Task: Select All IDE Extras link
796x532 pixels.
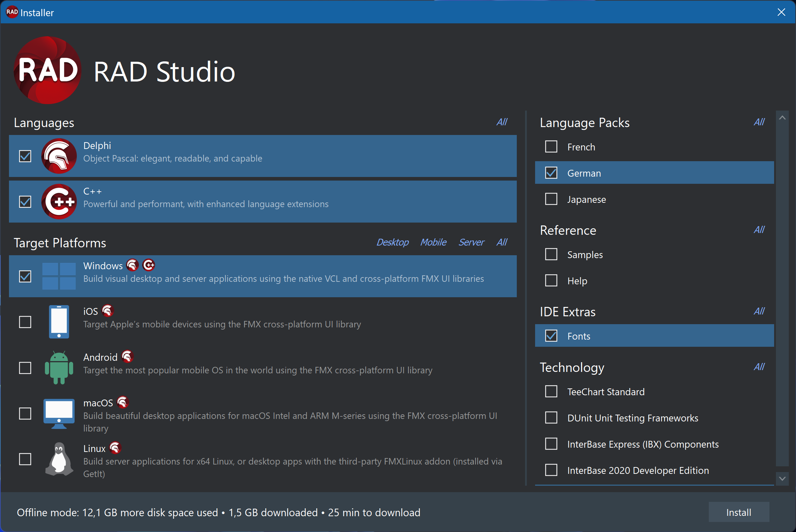Action: coord(759,311)
